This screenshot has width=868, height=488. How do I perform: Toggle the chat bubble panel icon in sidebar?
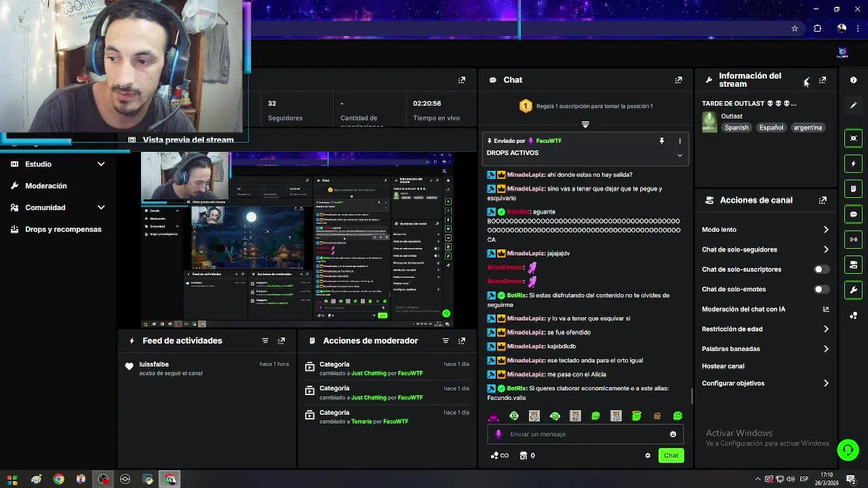pyautogui.click(x=853, y=214)
